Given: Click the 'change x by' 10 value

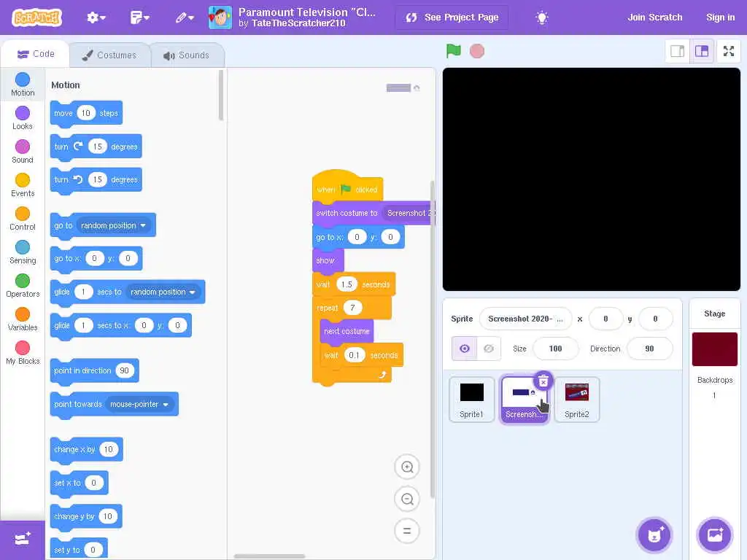Looking at the screenshot, I should [109, 449].
